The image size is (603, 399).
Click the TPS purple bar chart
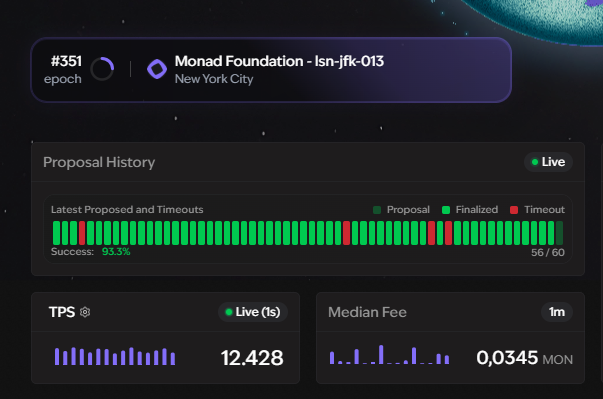(x=115, y=356)
